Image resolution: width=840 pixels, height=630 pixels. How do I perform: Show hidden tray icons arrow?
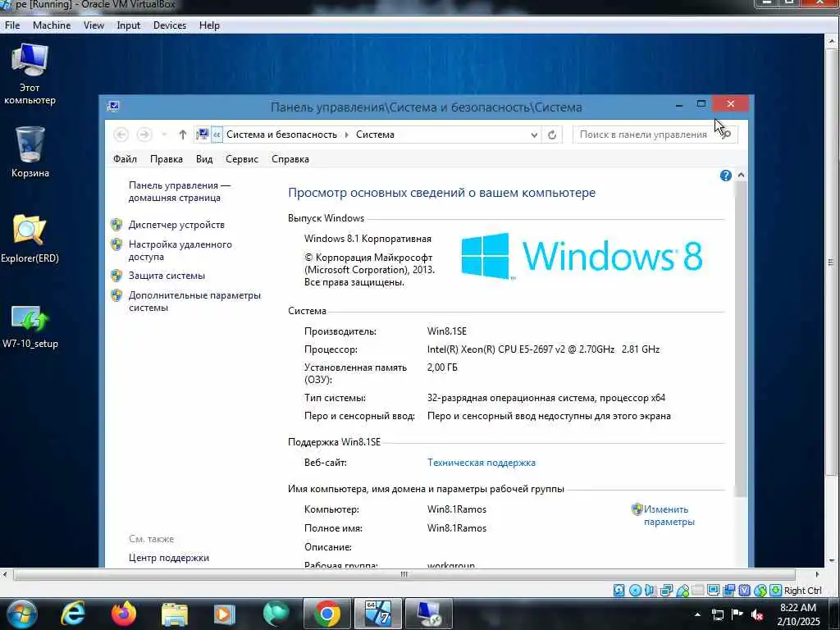[x=697, y=614]
